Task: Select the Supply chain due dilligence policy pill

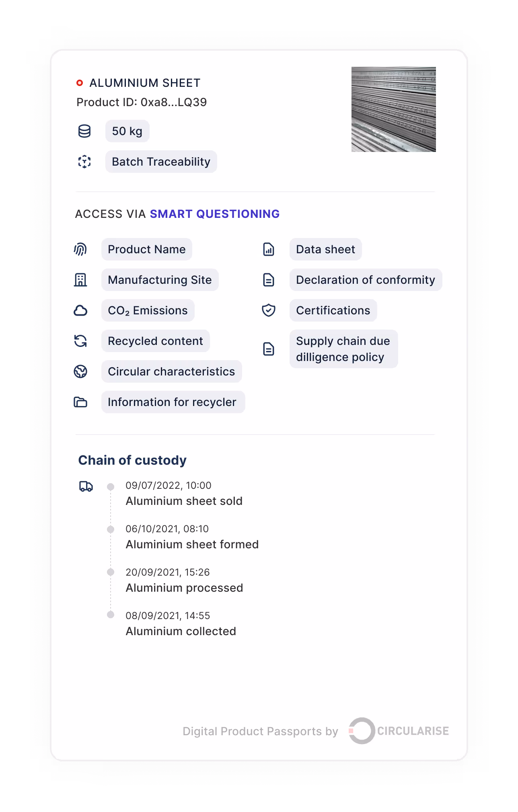Action: point(343,349)
